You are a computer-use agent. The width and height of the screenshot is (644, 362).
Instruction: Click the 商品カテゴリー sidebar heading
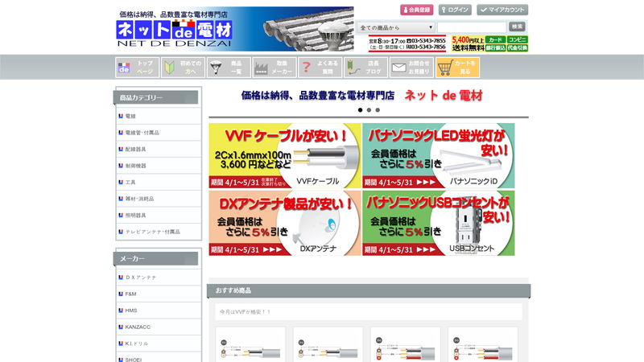(155, 97)
